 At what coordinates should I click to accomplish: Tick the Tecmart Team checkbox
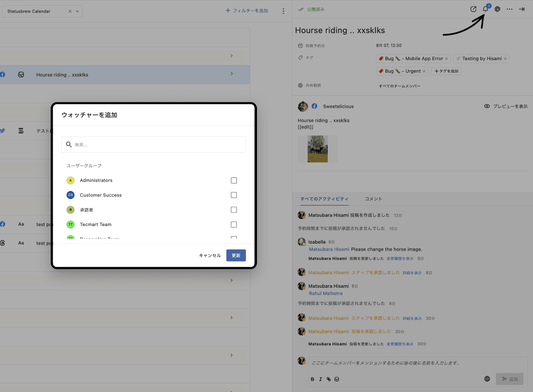click(234, 225)
